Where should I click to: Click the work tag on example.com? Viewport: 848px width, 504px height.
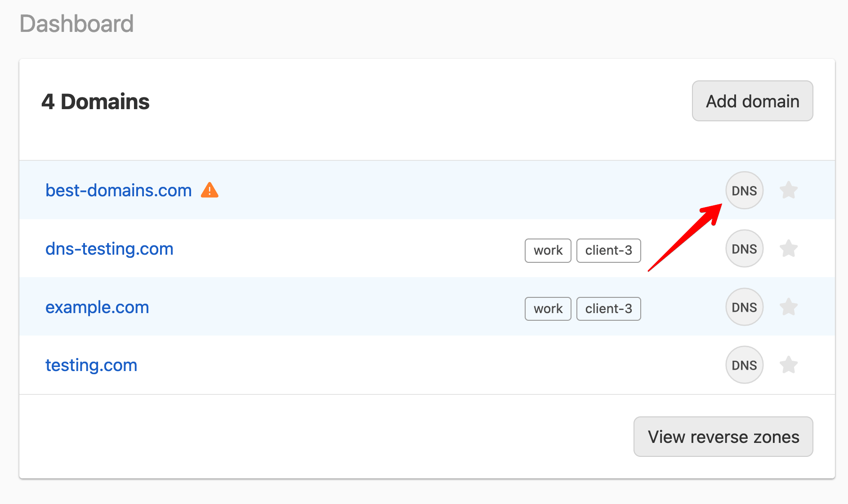548,309
